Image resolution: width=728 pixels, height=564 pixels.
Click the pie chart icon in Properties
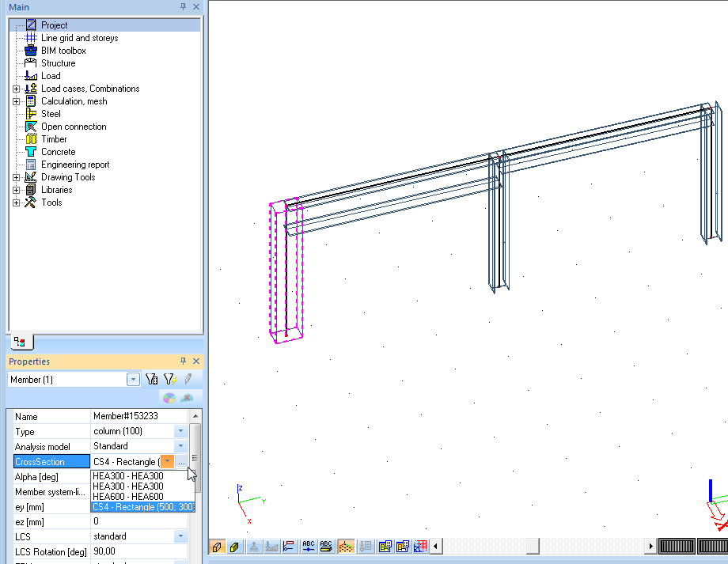pos(169,398)
